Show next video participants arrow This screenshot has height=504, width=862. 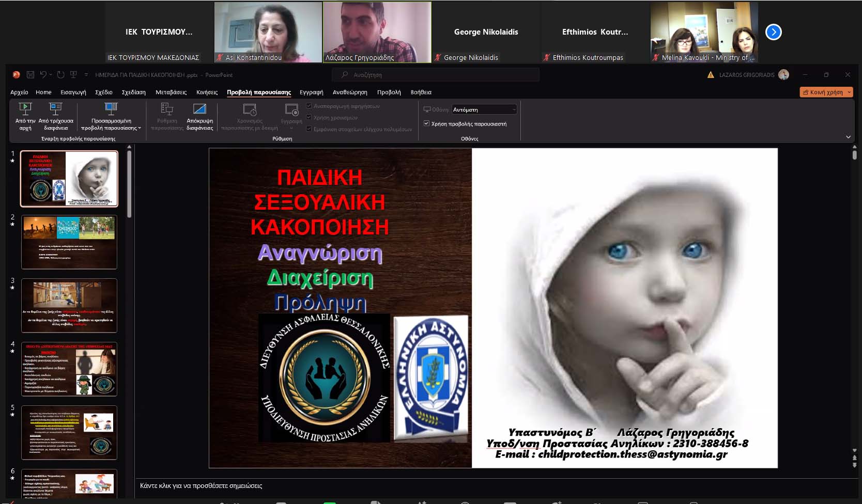pos(773,32)
